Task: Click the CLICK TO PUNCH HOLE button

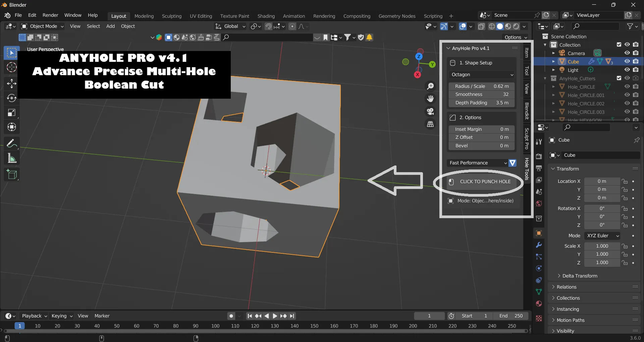Action: click(x=482, y=182)
